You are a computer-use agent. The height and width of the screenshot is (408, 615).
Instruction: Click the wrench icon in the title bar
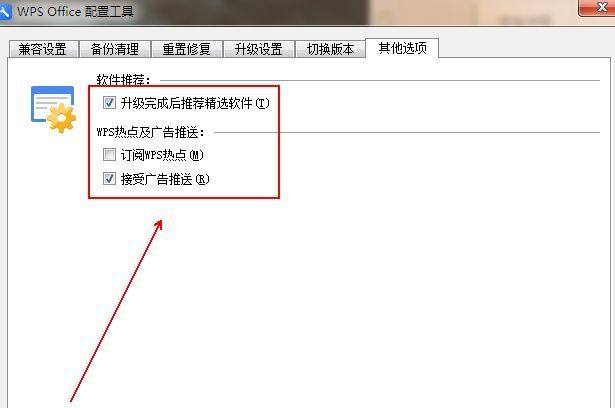point(5,11)
